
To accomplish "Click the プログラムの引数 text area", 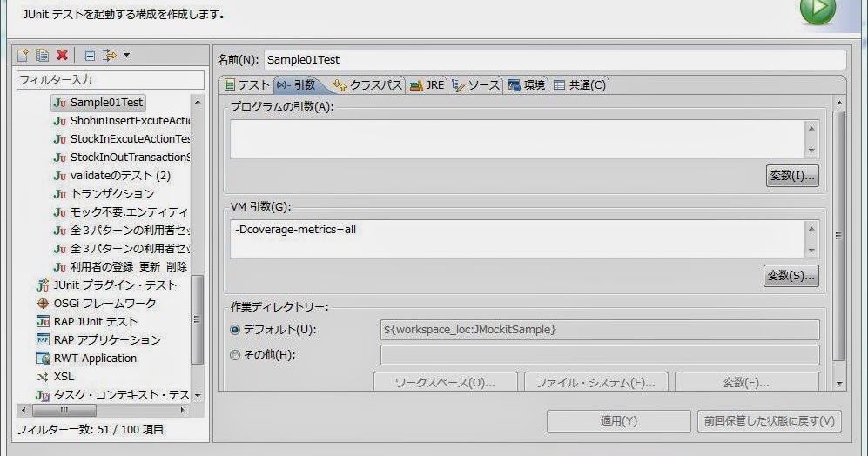I will (x=518, y=139).
